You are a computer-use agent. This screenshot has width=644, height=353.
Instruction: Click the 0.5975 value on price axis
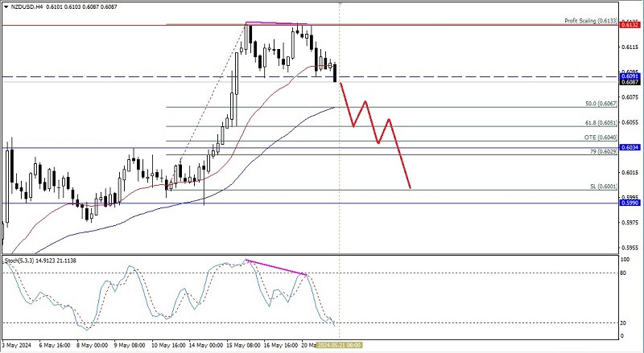[x=630, y=223]
